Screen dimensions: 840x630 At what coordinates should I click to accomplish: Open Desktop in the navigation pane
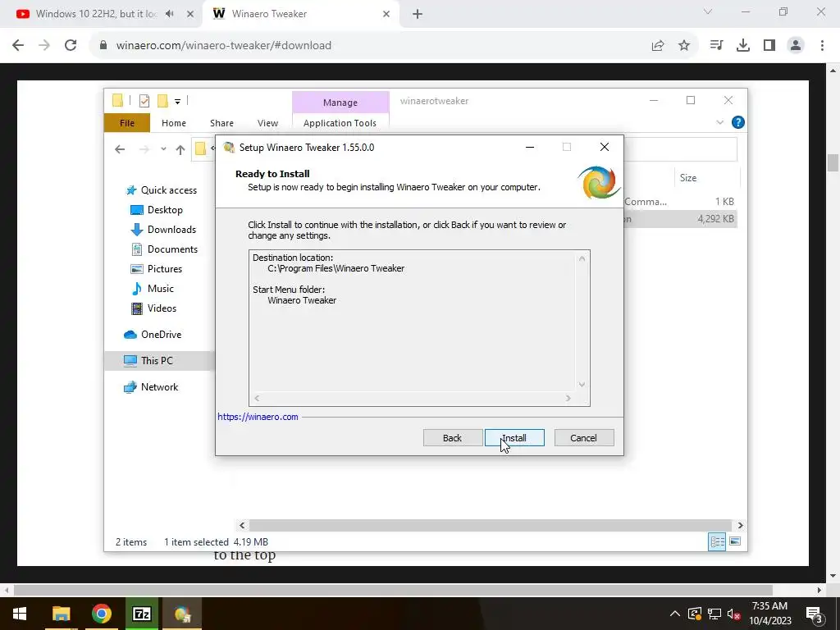[157, 210]
